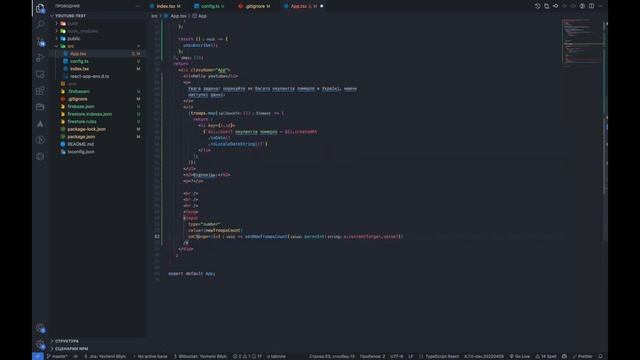This screenshot has width=640, height=360.
Task: Click the synchronize changes icon in status bar
Action: click(x=76, y=356)
